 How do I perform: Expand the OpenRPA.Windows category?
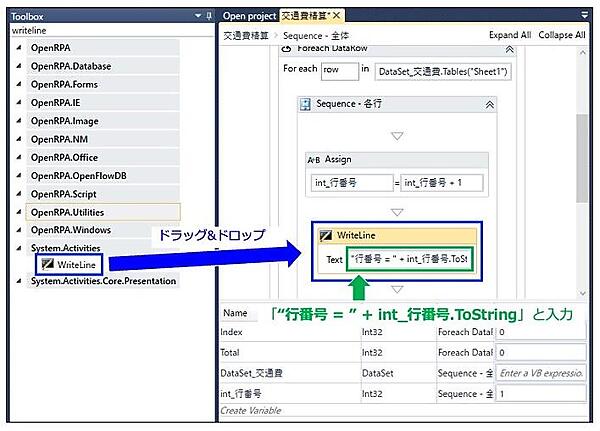point(19,230)
